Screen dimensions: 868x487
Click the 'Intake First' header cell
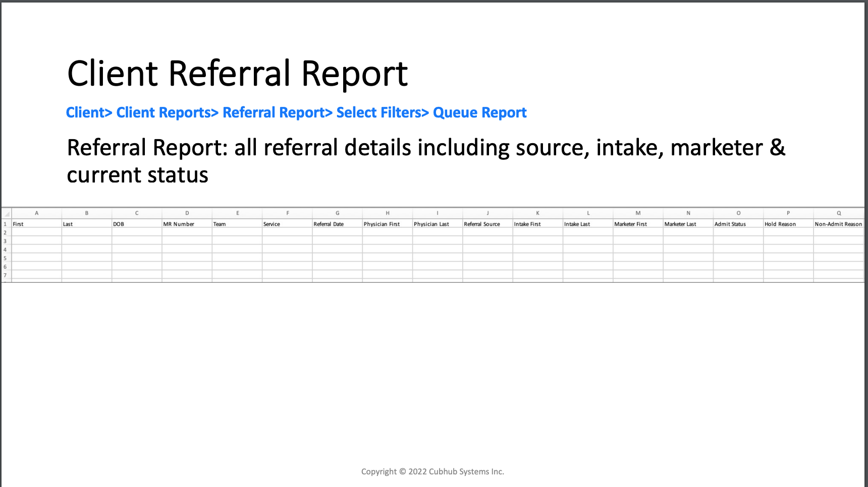click(x=538, y=224)
